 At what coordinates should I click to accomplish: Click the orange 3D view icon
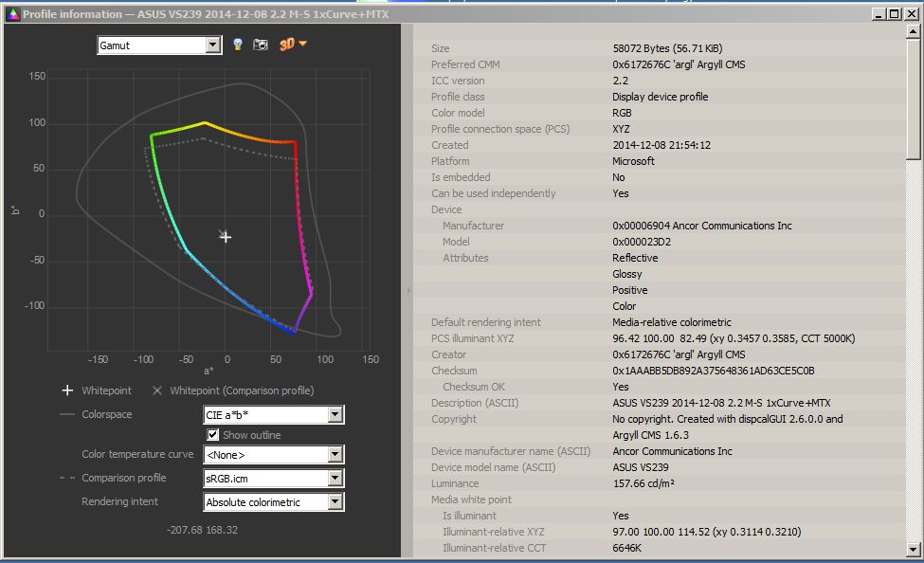click(286, 45)
